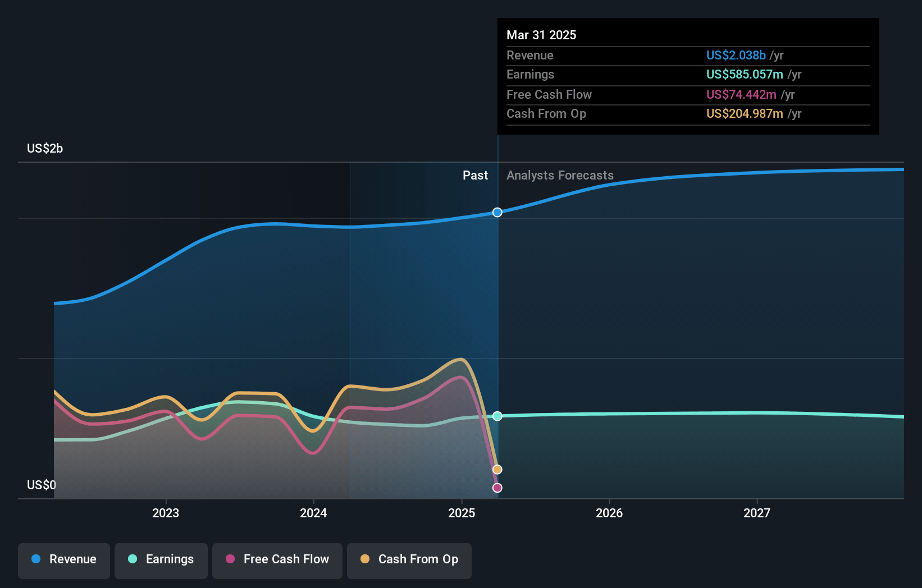
Task: Click the pink Free Cash Flow data point
Action: pyautogui.click(x=497, y=488)
